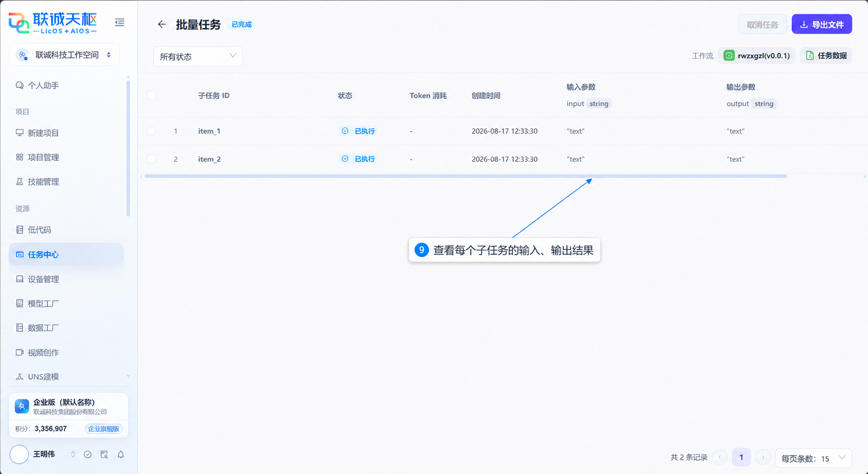Click the 视频创作 camera icon
This screenshot has width=868, height=474.
[19, 352]
